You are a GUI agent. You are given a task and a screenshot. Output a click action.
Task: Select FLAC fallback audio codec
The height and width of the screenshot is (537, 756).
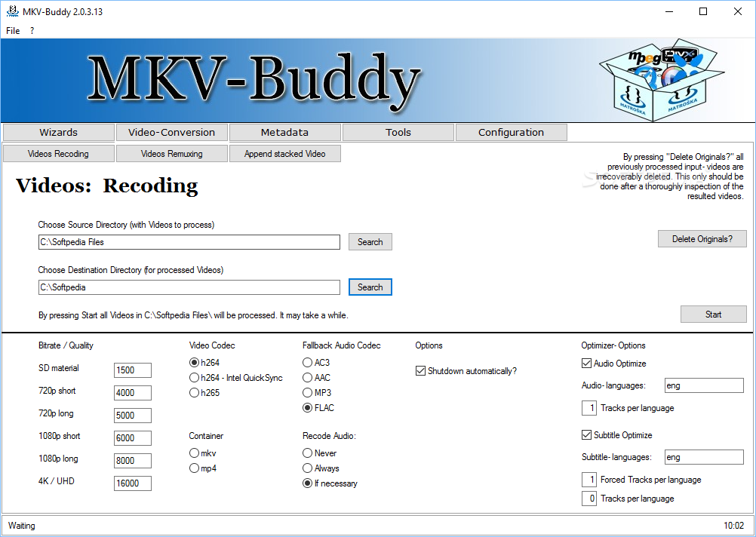click(x=318, y=408)
